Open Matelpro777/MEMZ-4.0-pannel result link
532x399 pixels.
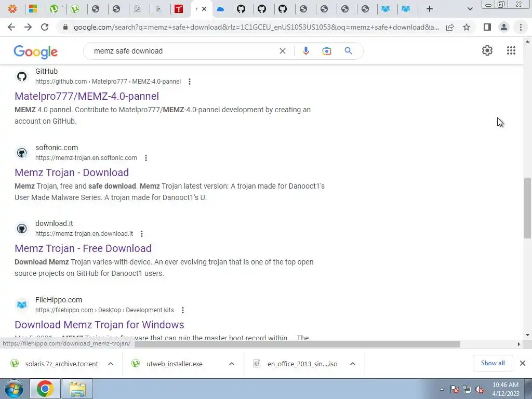click(87, 96)
